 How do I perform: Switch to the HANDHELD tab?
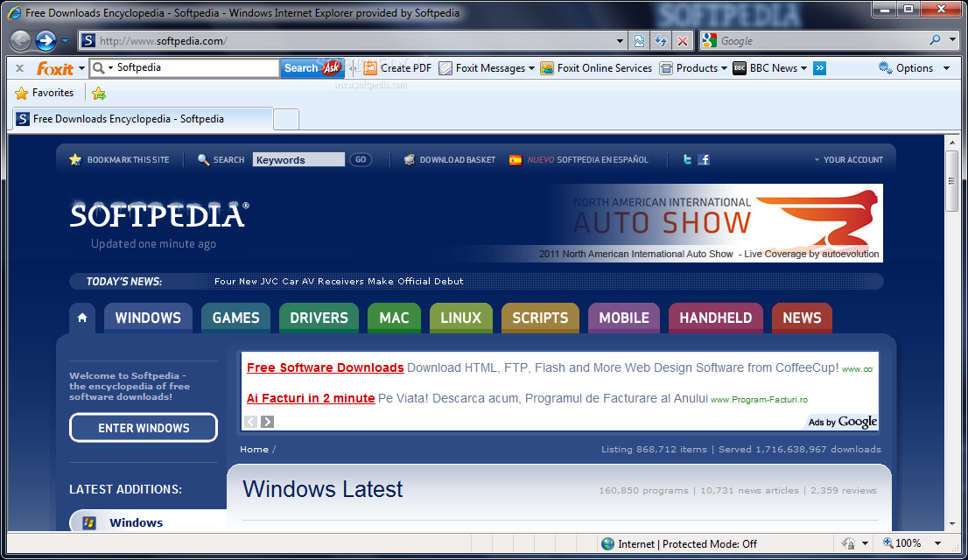coord(716,318)
